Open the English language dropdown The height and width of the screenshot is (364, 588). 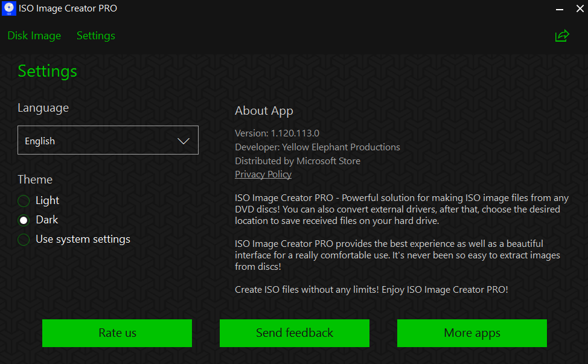108,140
